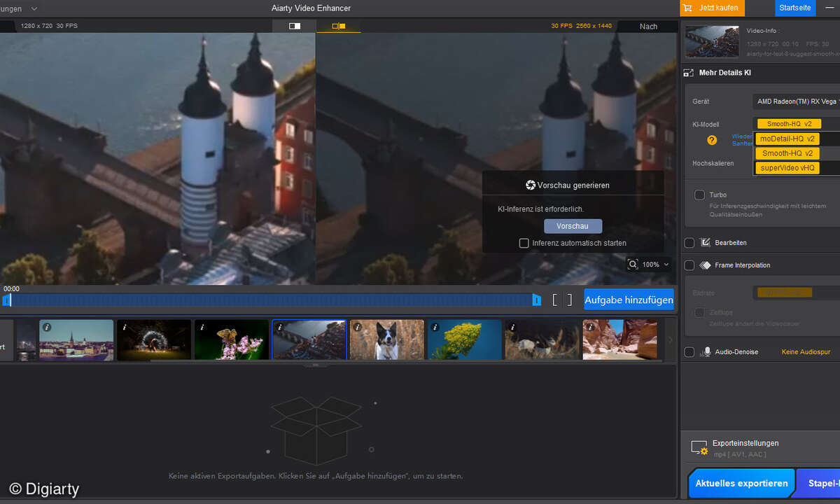840x504 pixels.
Task: Open the Bildrate dropdown
Action: (798, 293)
